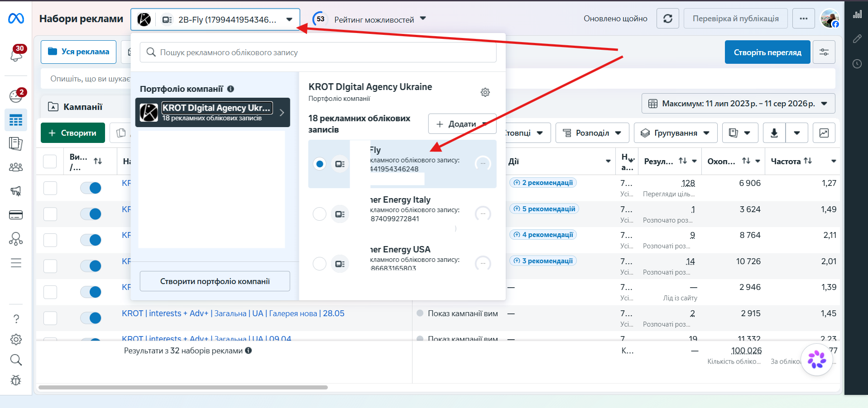Refresh the data with the reload icon
The width and height of the screenshot is (868, 408).
pyautogui.click(x=668, y=19)
